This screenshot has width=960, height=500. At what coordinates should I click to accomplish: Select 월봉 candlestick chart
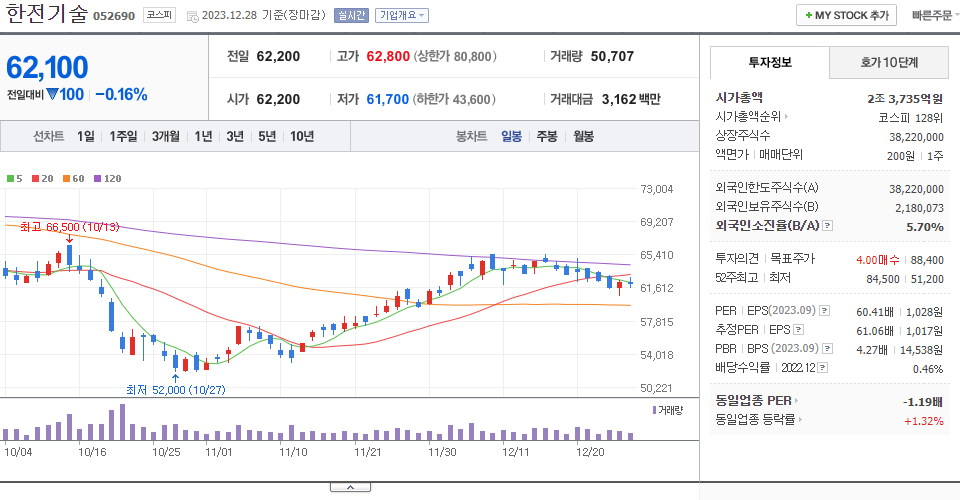(583, 136)
